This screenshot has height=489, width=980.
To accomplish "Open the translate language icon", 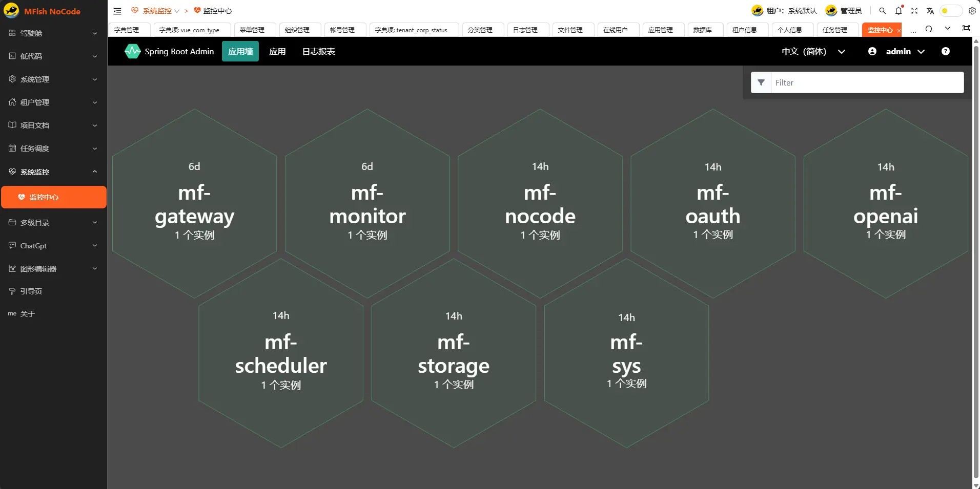I will [930, 11].
